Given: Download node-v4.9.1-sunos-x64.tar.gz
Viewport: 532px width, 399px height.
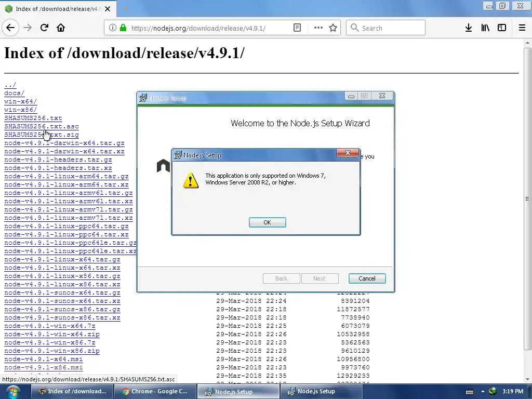Looking at the screenshot, I should [x=62, y=293].
